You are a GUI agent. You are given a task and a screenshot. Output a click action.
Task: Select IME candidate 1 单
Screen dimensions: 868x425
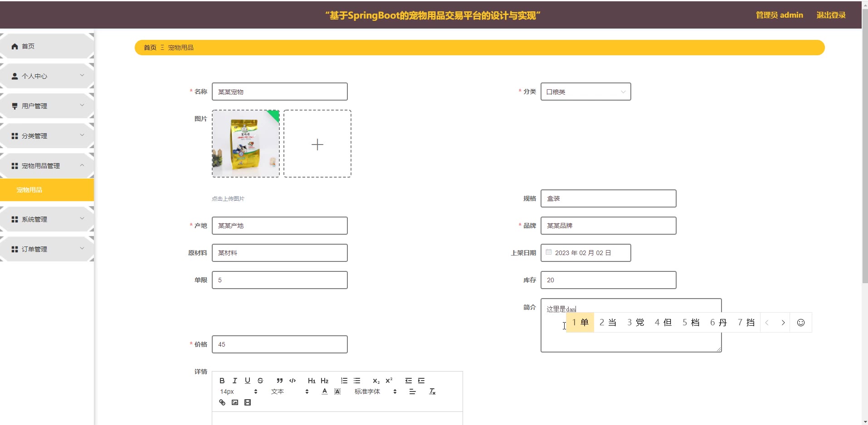[580, 323]
